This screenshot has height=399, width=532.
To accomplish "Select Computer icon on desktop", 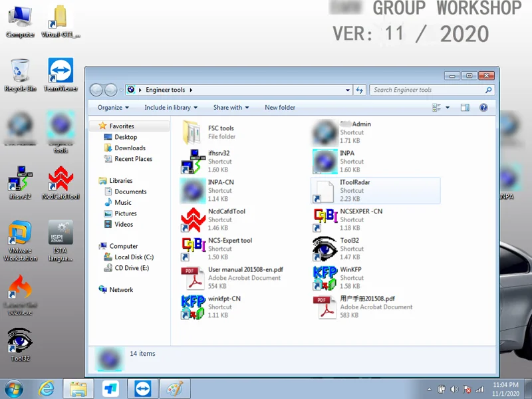I will (20, 22).
